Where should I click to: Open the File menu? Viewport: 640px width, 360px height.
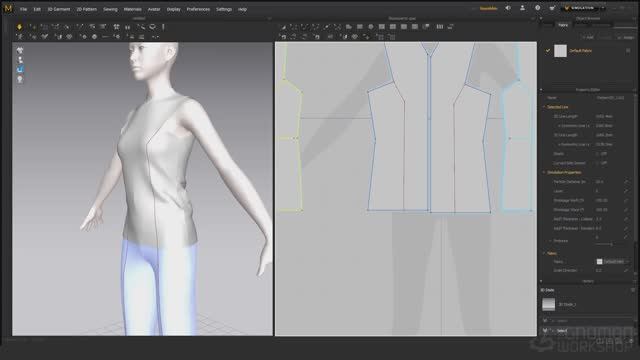pyautogui.click(x=23, y=9)
